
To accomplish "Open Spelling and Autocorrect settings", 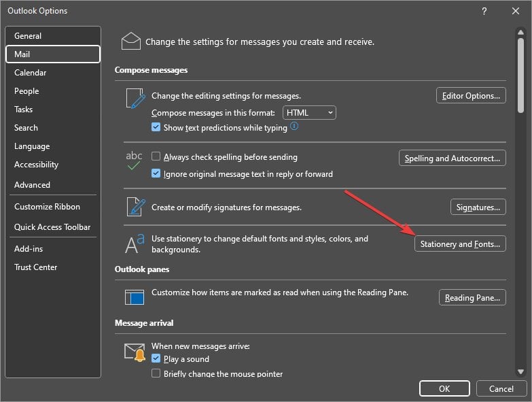I will pyautogui.click(x=453, y=158).
